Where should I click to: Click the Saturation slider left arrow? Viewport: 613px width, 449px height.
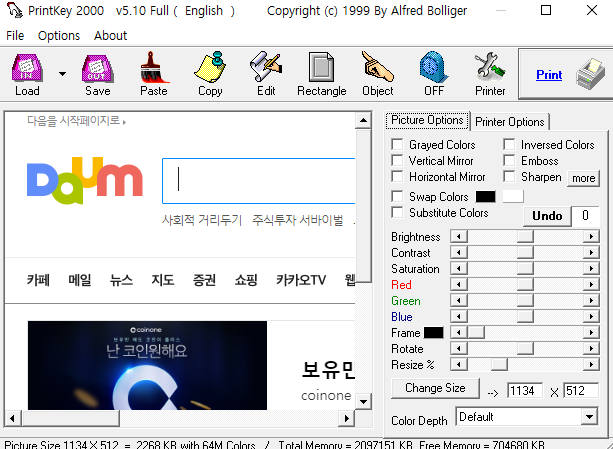click(459, 268)
